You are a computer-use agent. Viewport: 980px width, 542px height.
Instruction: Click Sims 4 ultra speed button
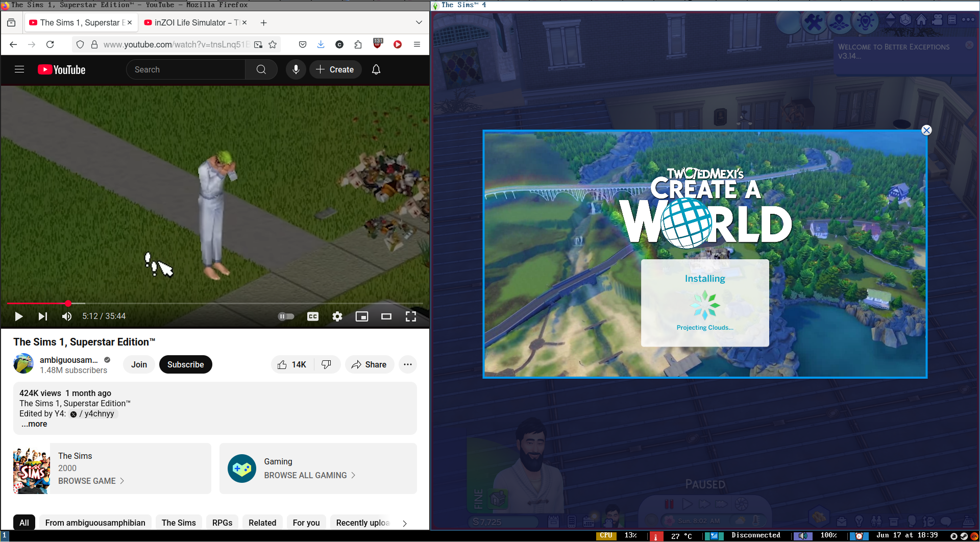(721, 504)
